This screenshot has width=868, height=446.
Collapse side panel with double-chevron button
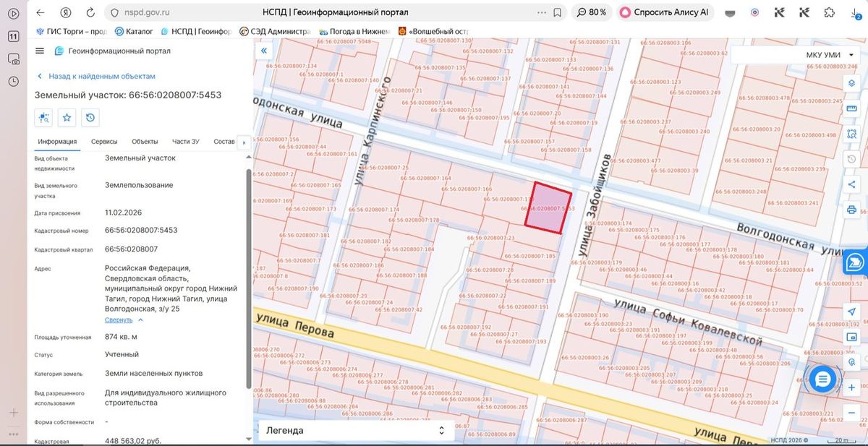pyautogui.click(x=264, y=51)
